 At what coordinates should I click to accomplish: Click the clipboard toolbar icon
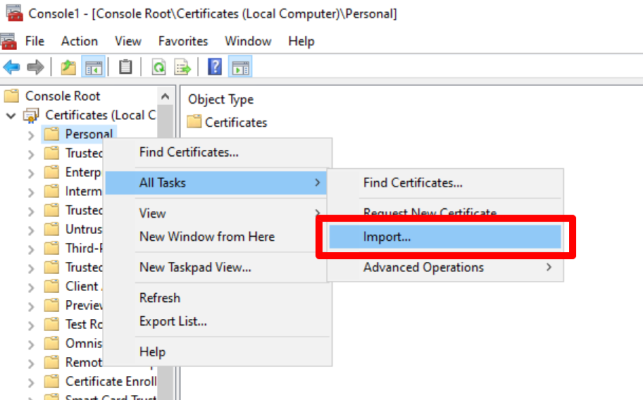coord(125,67)
